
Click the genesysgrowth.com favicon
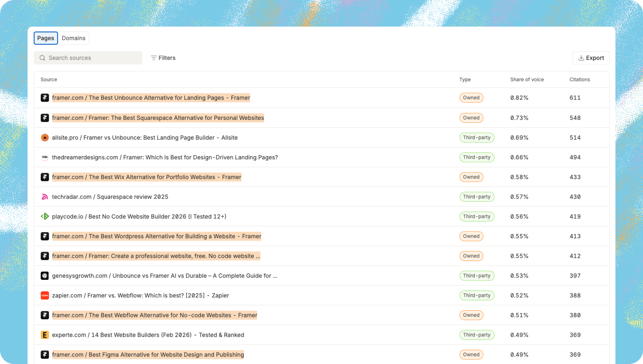[x=45, y=276]
